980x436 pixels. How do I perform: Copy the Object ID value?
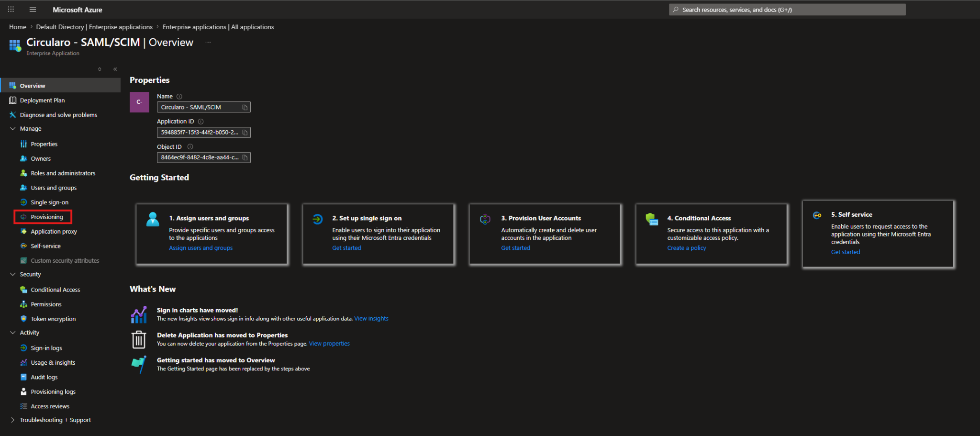coord(245,157)
